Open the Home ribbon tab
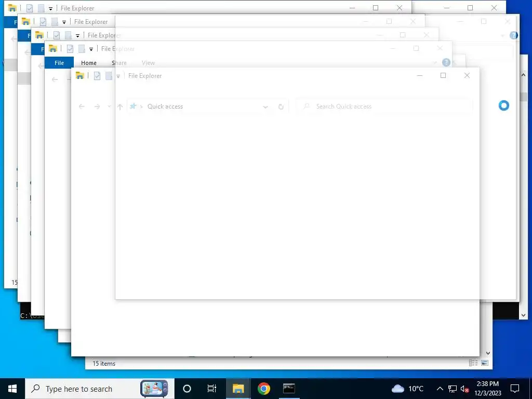This screenshot has width=532, height=399. coord(88,63)
